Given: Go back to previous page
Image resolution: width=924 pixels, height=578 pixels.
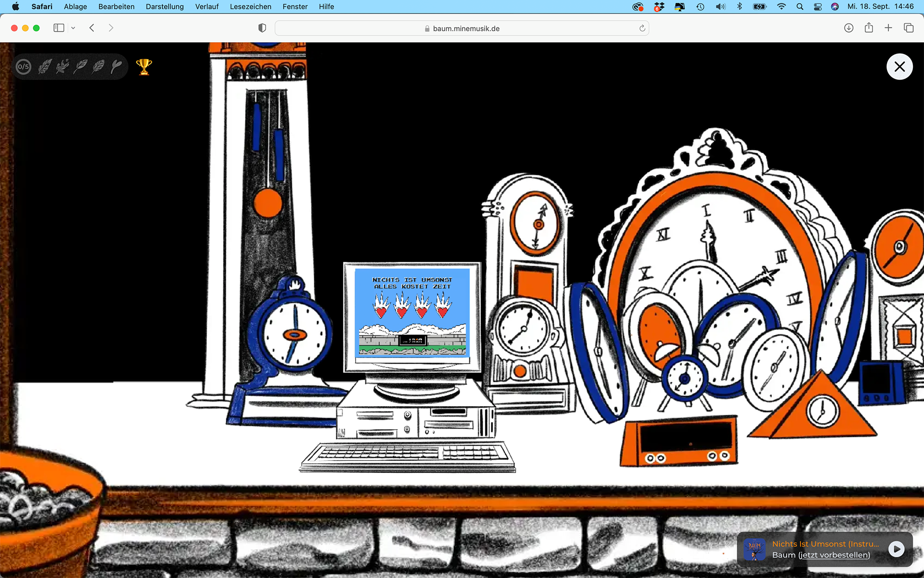Looking at the screenshot, I should (x=92, y=28).
